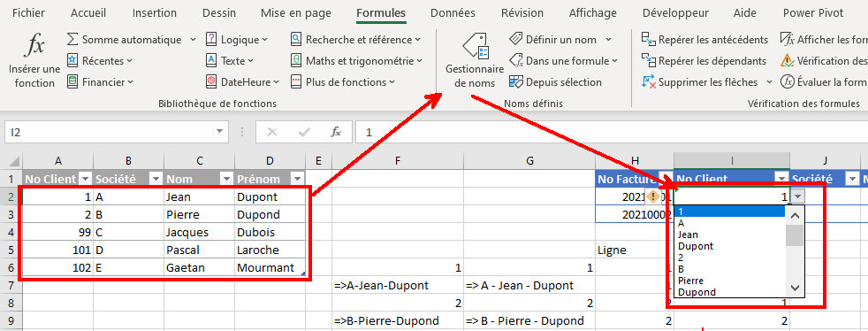Screen dimensions: 868x331
Task: Click the cancel X in formula bar
Action: click(272, 133)
